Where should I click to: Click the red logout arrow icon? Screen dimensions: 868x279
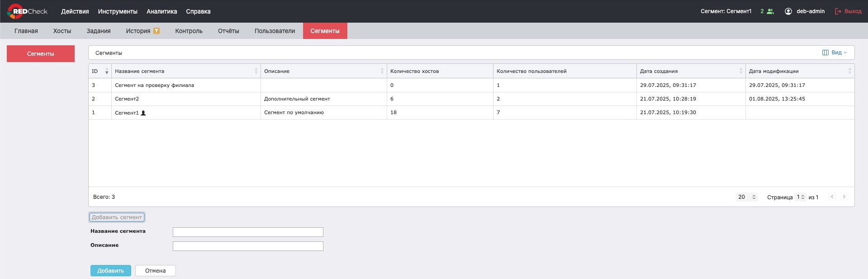point(838,11)
